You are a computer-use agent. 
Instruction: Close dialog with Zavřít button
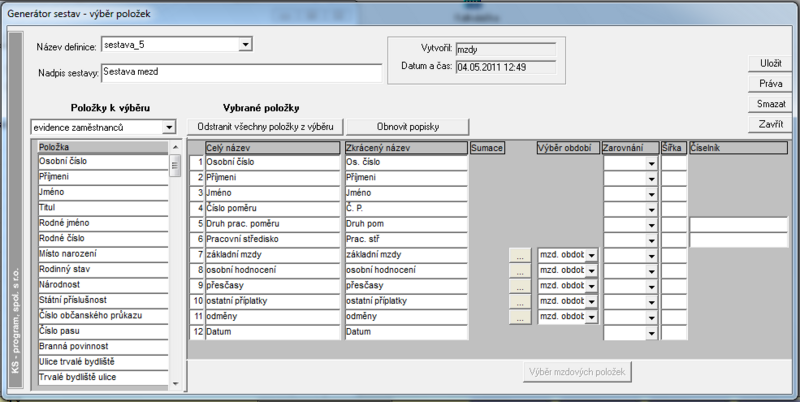point(770,124)
